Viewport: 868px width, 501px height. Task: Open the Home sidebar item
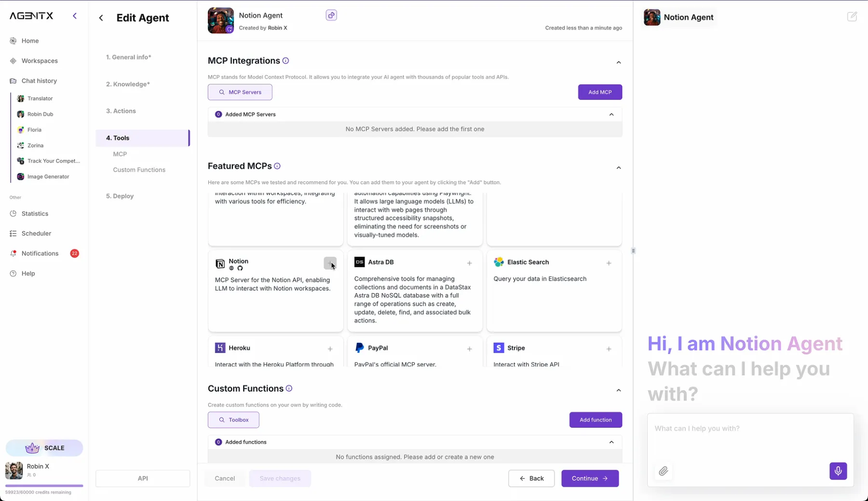click(30, 41)
